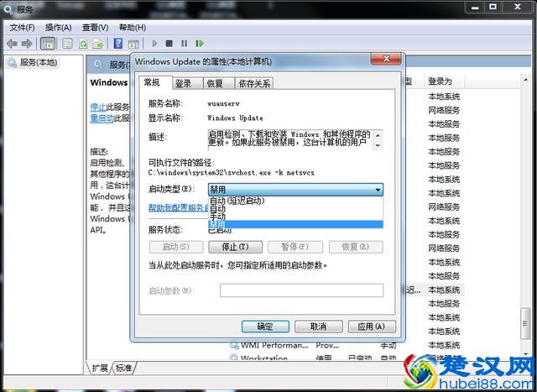Screen dimensions: 537x392
Task: Open Help with the blue question-mark icon
Action: point(118,43)
